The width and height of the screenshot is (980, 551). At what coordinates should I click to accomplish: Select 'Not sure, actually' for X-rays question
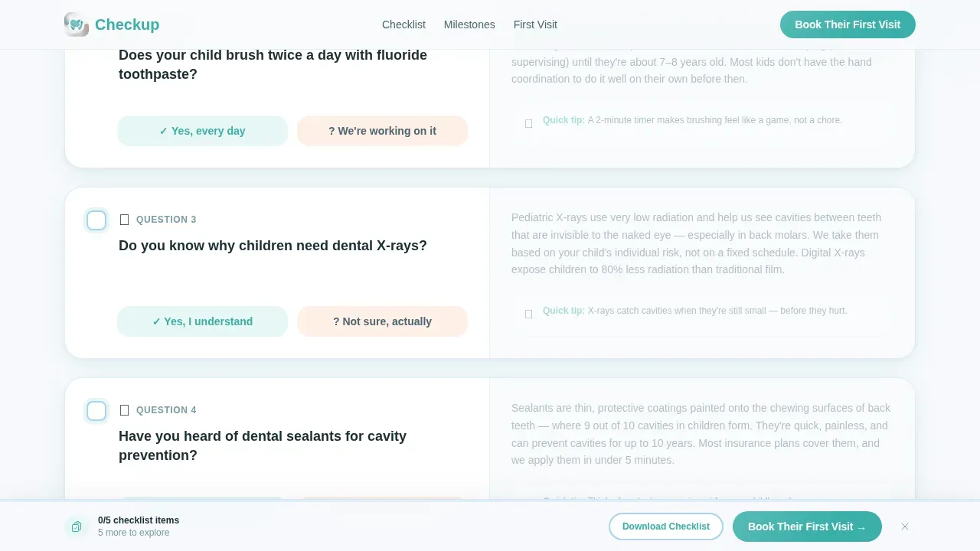382,321
